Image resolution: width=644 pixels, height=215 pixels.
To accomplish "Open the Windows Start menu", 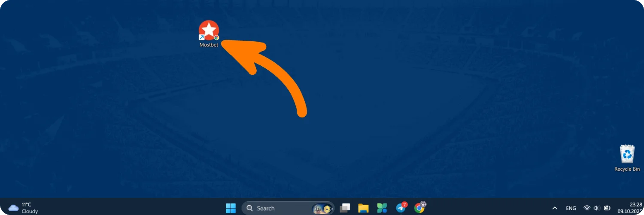I will [x=231, y=208].
